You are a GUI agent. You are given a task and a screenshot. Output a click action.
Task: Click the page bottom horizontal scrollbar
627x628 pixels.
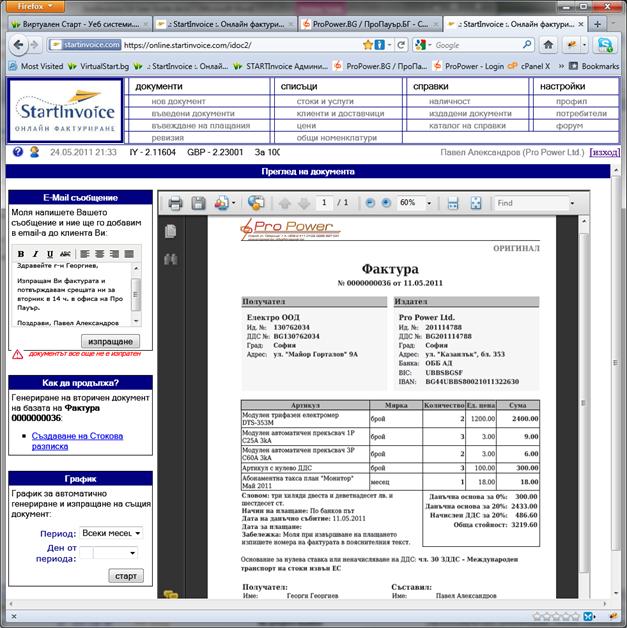[x=307, y=604]
